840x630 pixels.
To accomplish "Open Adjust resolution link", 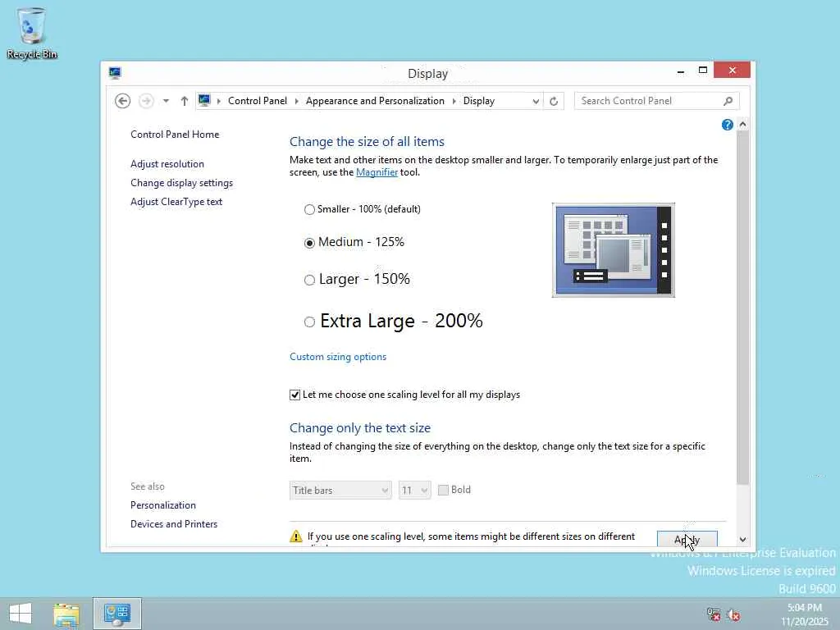I will click(167, 164).
